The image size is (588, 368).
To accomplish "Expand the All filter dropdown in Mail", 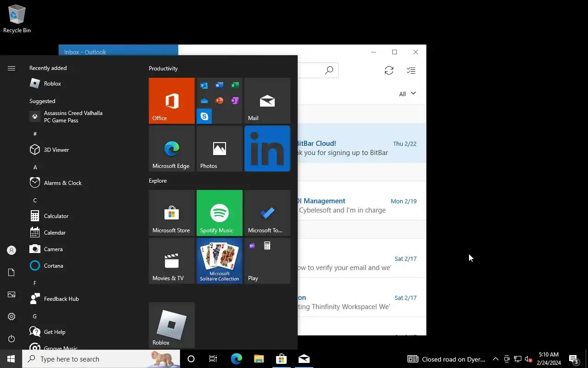I will (x=407, y=94).
